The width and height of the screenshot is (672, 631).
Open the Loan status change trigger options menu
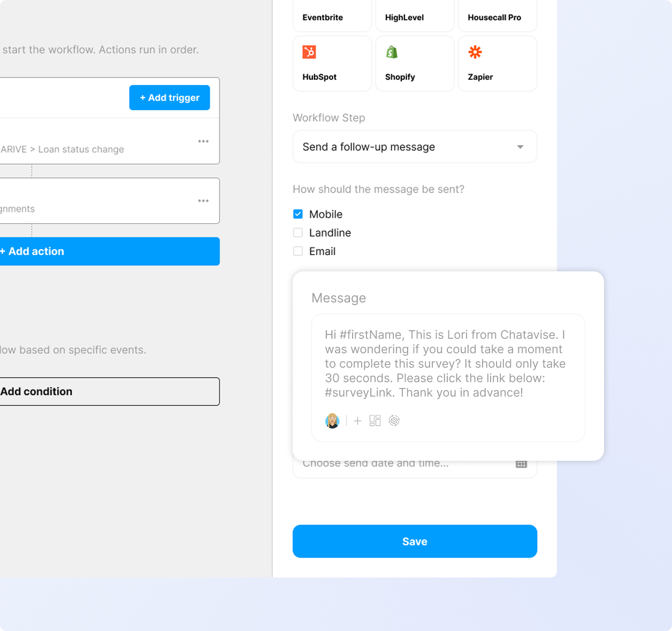click(x=203, y=141)
